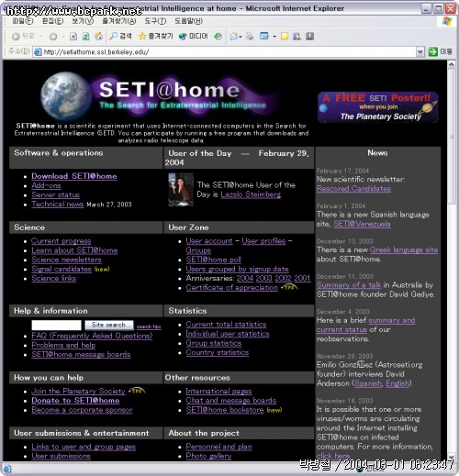The image size is (459, 476).
Task: Open the Rescored Candidates newsletter link
Action: 353,189
